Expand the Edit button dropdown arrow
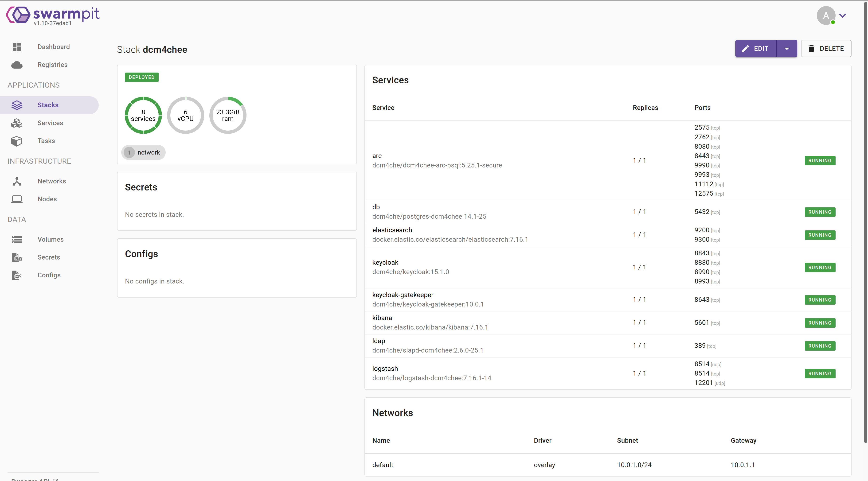 786,49
